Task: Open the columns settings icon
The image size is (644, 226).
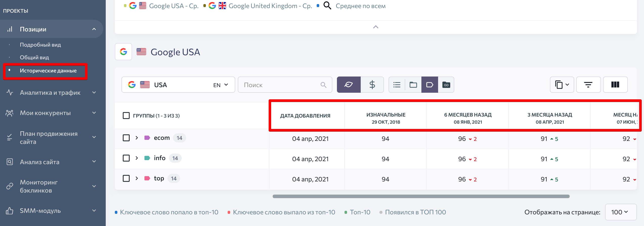Action: [615, 85]
